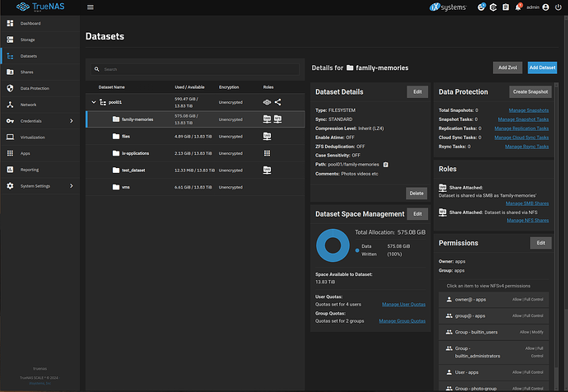
Task: Click the power icon in top bar
Action: point(558,7)
